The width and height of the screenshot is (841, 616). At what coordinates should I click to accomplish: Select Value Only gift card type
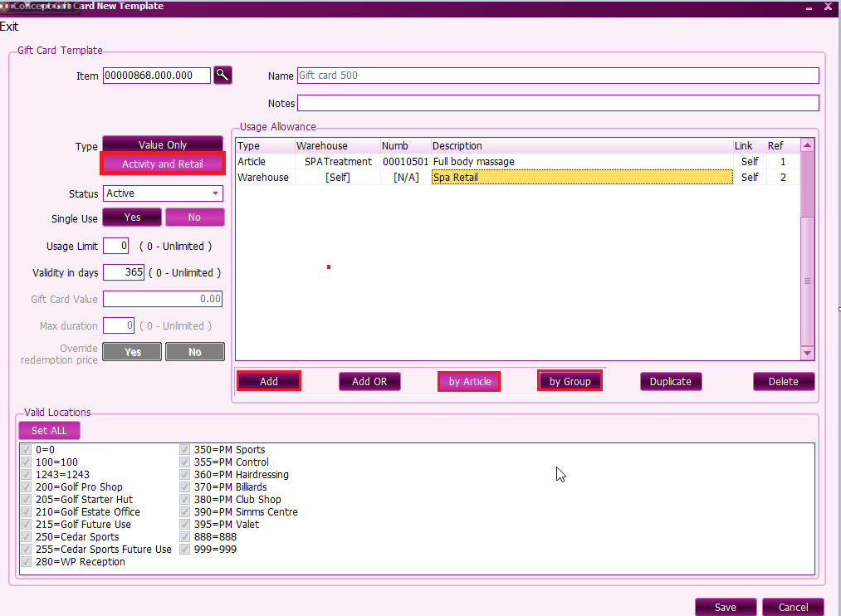point(163,144)
